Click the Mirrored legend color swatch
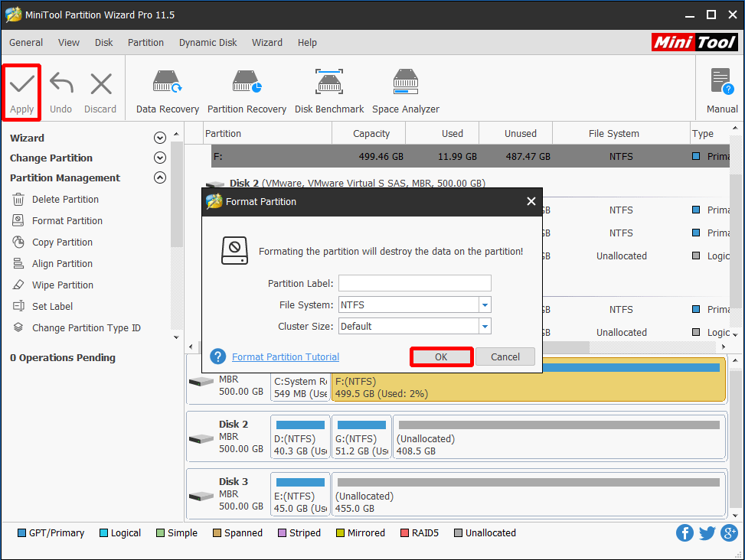Image resolution: width=745 pixels, height=560 pixels. click(x=339, y=532)
